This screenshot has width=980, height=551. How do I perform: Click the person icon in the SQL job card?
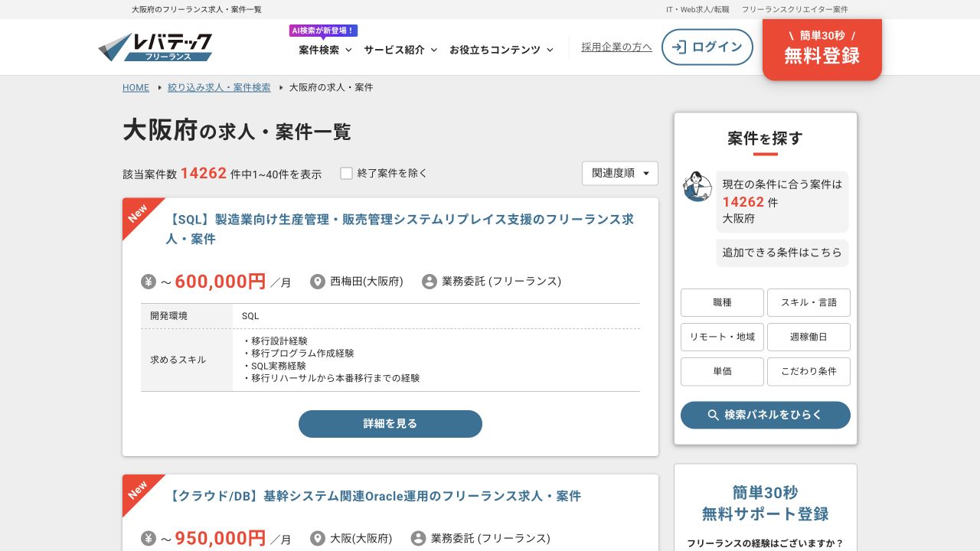click(430, 282)
